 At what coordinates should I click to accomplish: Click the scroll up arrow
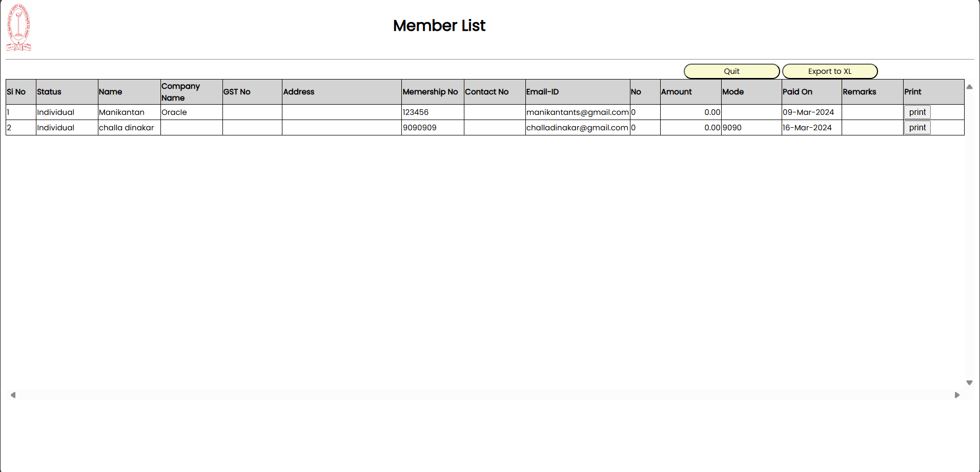tap(969, 87)
